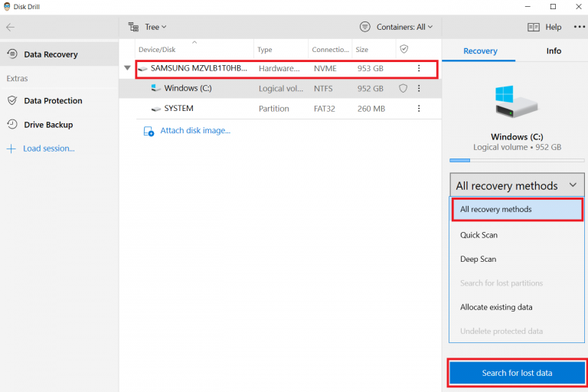The width and height of the screenshot is (588, 392).
Task: Expand the Containers: All filter dropdown
Action: (397, 27)
